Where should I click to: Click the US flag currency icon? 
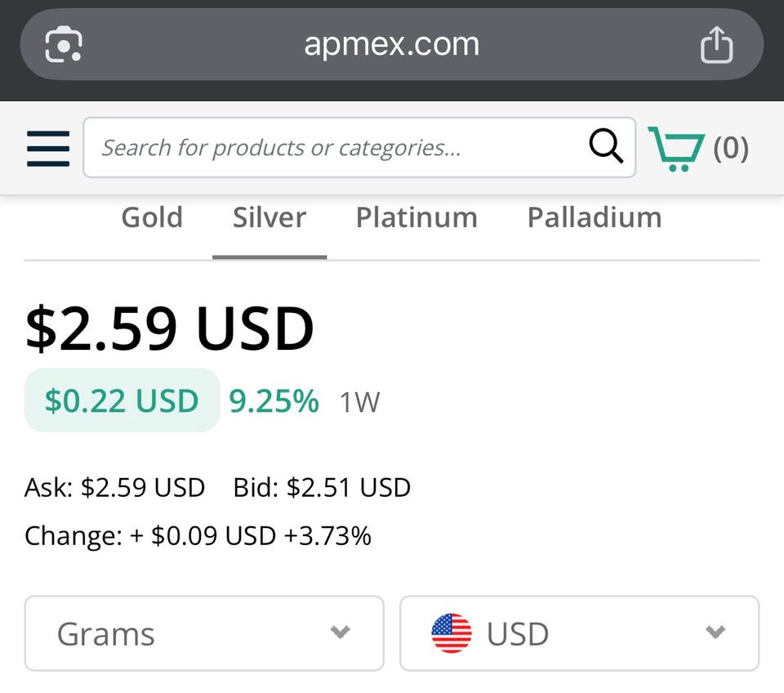pyautogui.click(x=452, y=633)
